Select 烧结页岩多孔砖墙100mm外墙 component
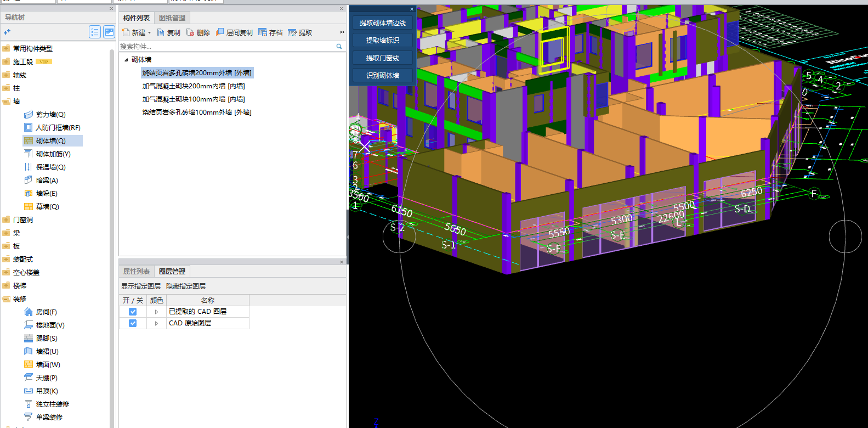The height and width of the screenshot is (428, 868). tap(197, 112)
